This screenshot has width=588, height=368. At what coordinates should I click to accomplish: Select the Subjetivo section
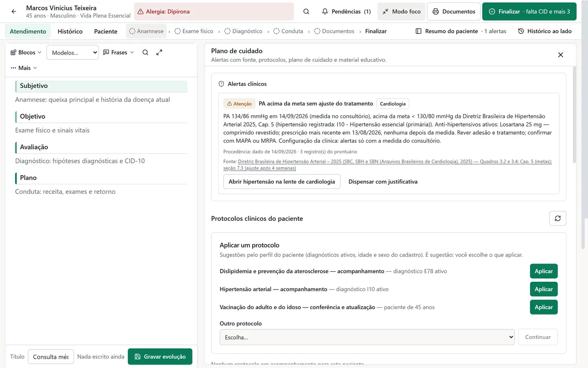(101, 86)
